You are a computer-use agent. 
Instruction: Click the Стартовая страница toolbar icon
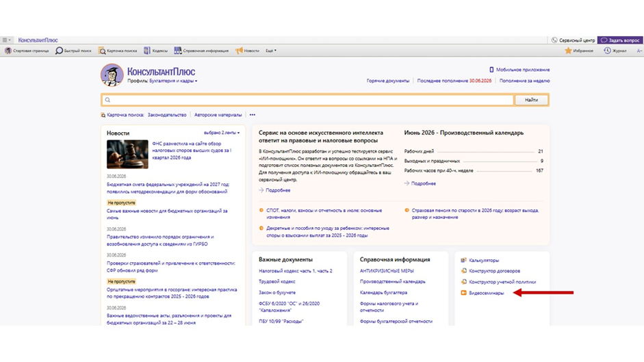click(8, 51)
